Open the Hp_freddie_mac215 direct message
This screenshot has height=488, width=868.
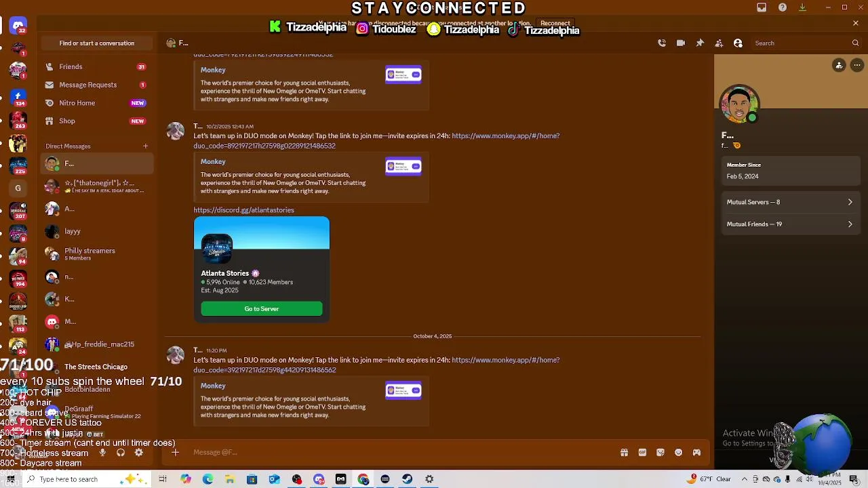tap(97, 344)
